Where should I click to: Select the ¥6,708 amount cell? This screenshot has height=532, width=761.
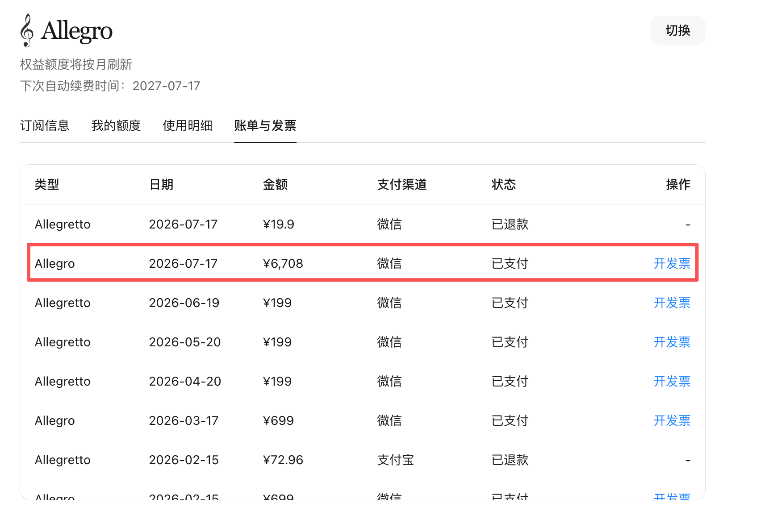tap(283, 263)
